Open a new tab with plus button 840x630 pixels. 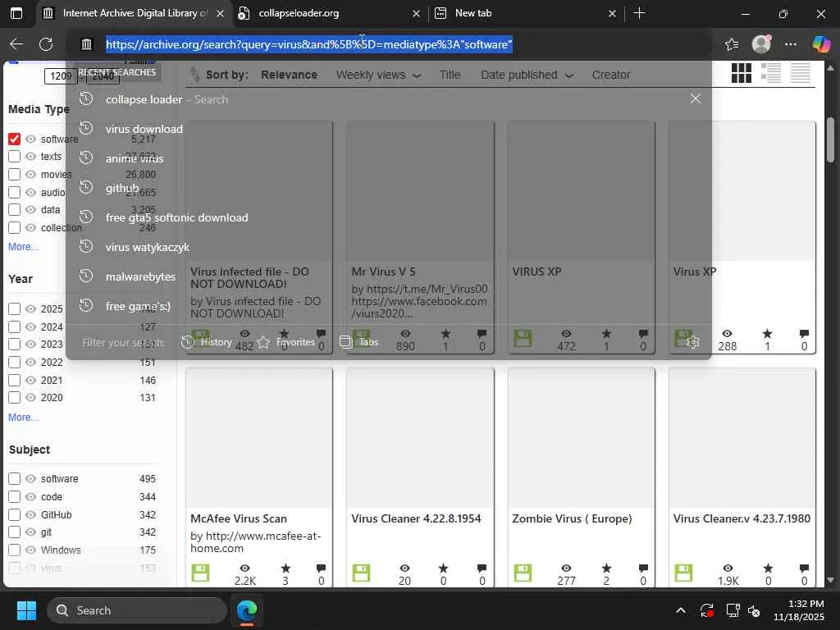click(x=639, y=13)
